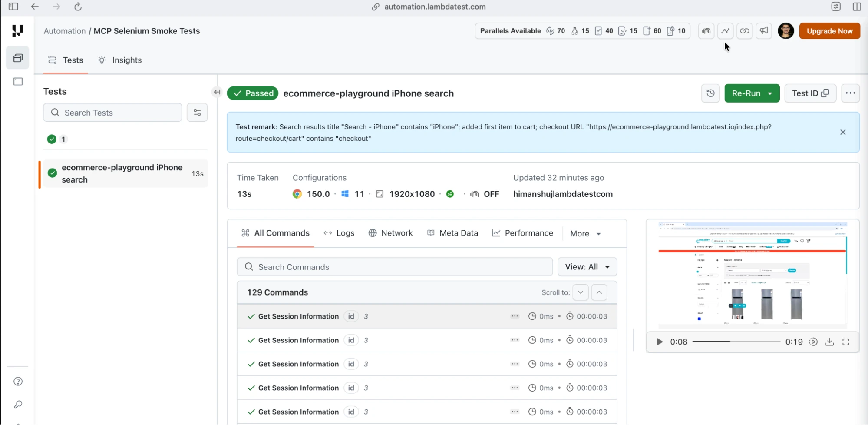
Task: Open the tests filter settings icon
Action: click(197, 113)
